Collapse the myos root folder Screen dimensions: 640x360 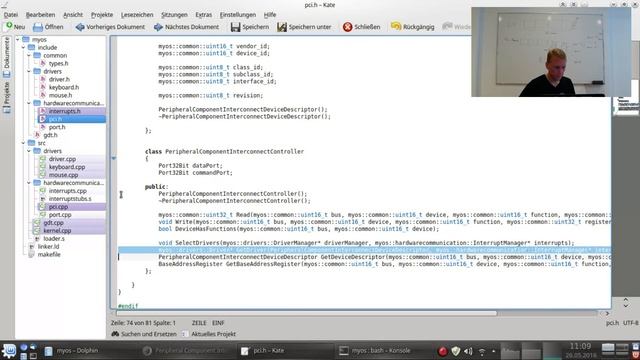(x=18, y=40)
